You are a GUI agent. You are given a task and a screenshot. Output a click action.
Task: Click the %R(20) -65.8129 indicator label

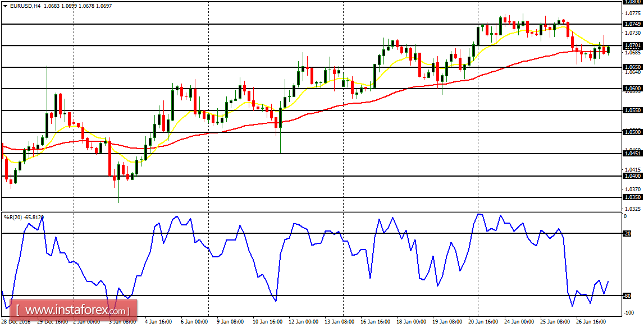(x=24, y=217)
